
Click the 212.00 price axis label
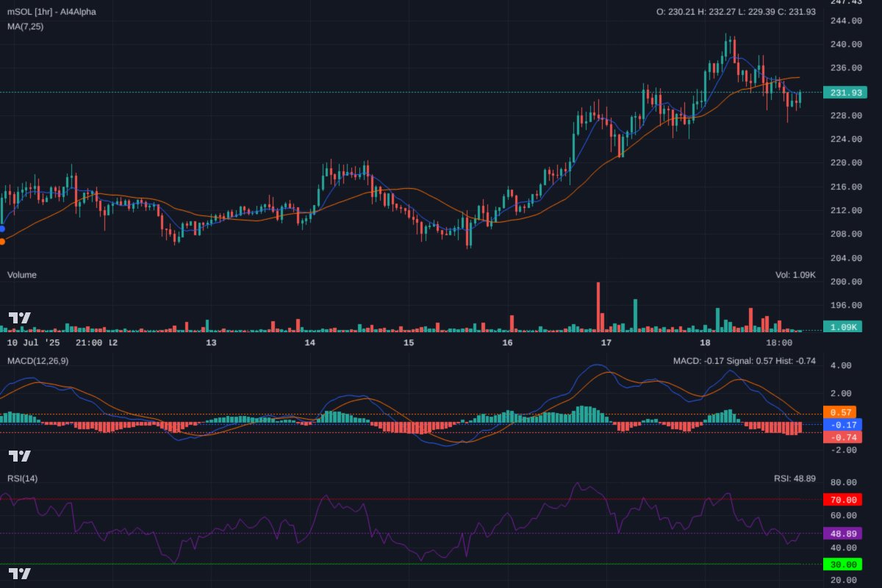coord(845,210)
